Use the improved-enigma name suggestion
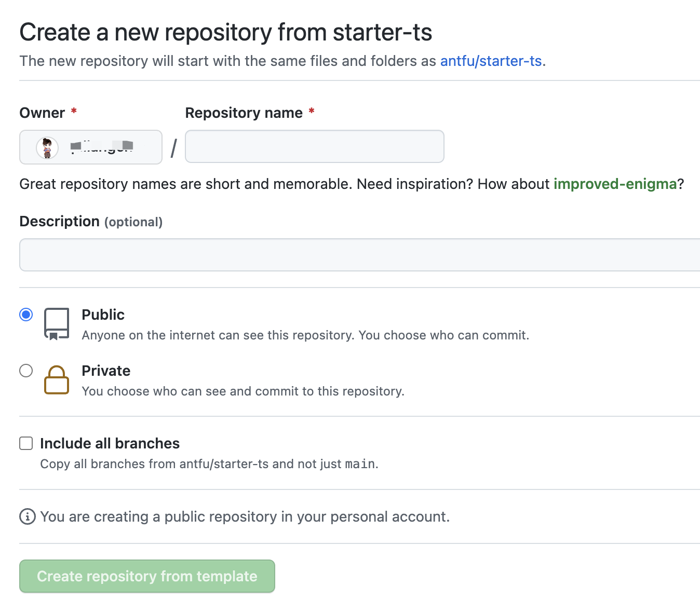Screen dimensions: 700x600 pyautogui.click(x=615, y=184)
